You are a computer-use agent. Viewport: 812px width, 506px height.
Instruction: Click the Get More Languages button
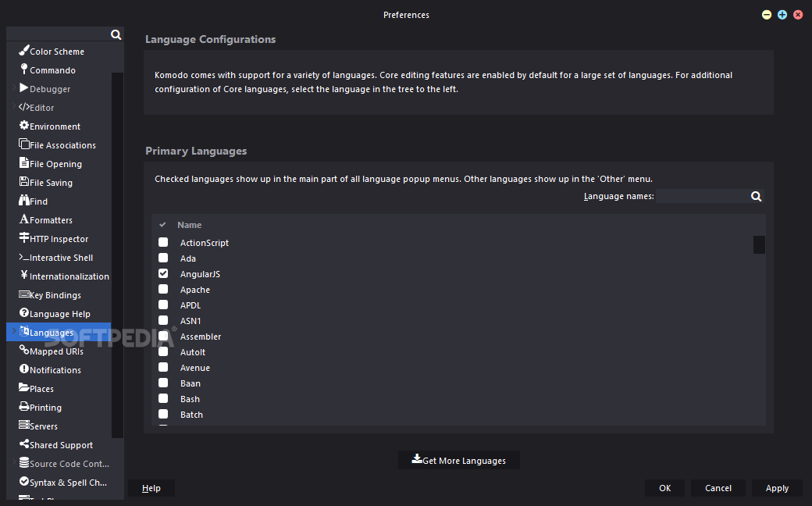(459, 460)
